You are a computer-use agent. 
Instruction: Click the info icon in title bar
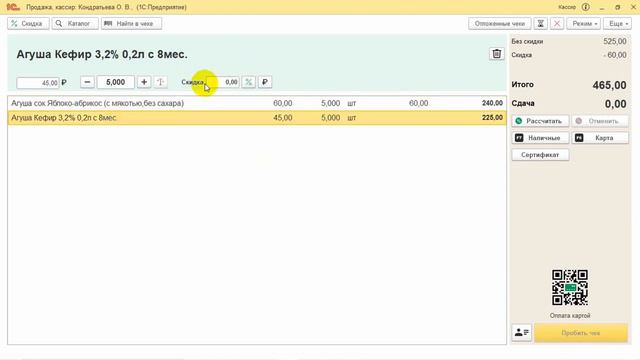(x=586, y=7)
